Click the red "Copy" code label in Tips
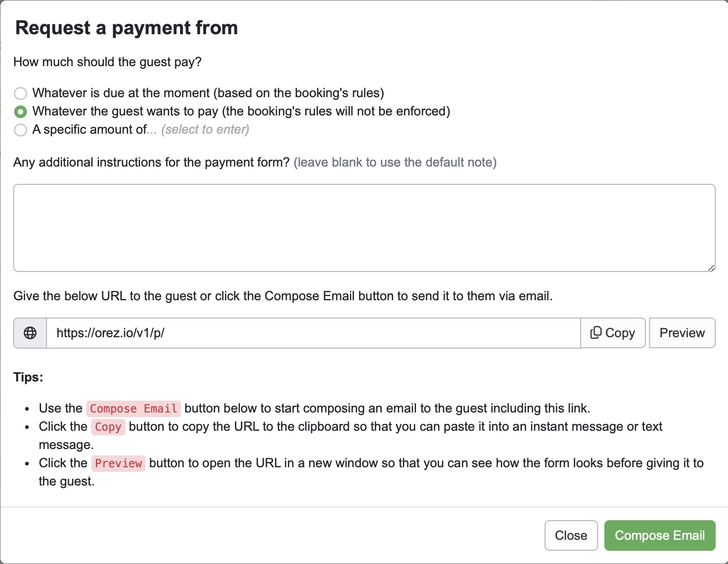The width and height of the screenshot is (728, 564). 108,427
